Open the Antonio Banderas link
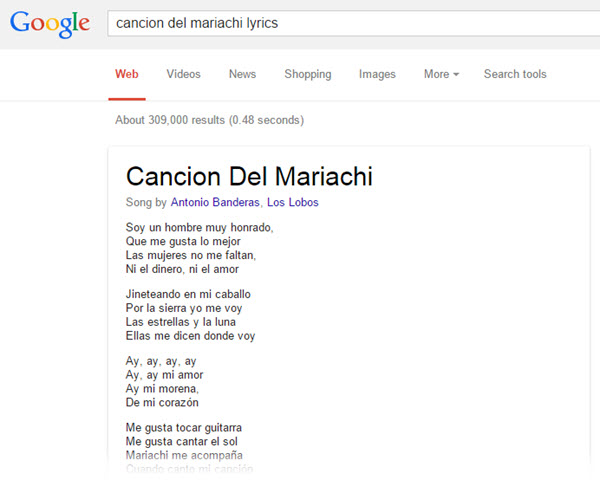 tap(215, 202)
